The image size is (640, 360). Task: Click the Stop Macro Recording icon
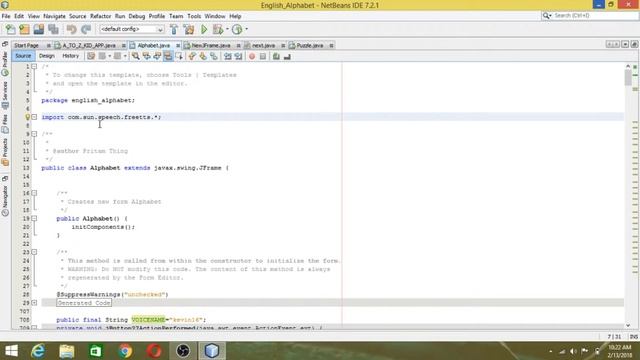tap(263, 56)
